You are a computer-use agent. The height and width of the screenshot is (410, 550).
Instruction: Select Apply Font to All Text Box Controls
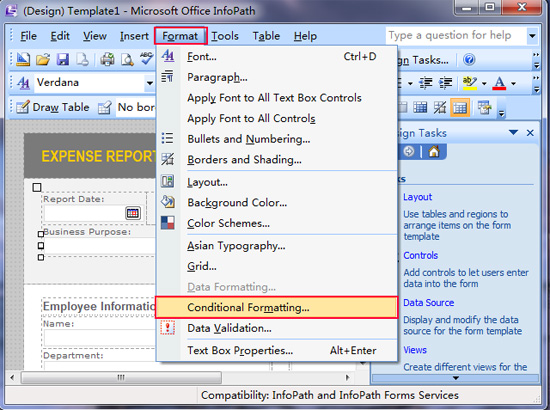pos(276,98)
